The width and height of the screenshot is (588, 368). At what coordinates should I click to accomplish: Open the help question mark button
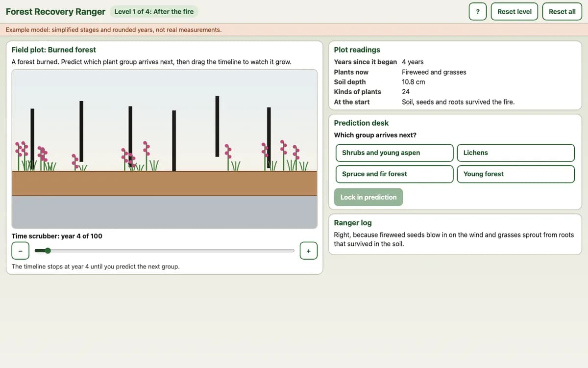(x=478, y=11)
